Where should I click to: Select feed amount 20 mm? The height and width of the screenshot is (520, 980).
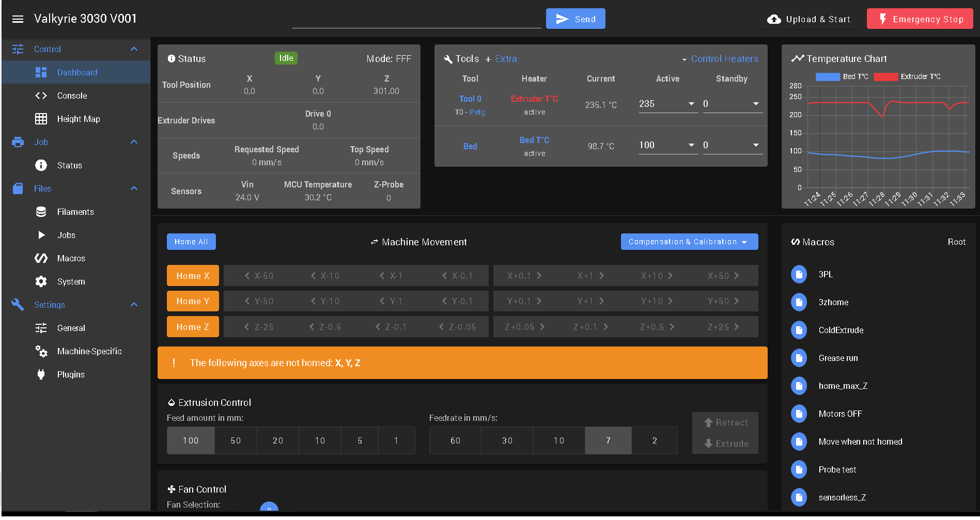click(x=278, y=440)
